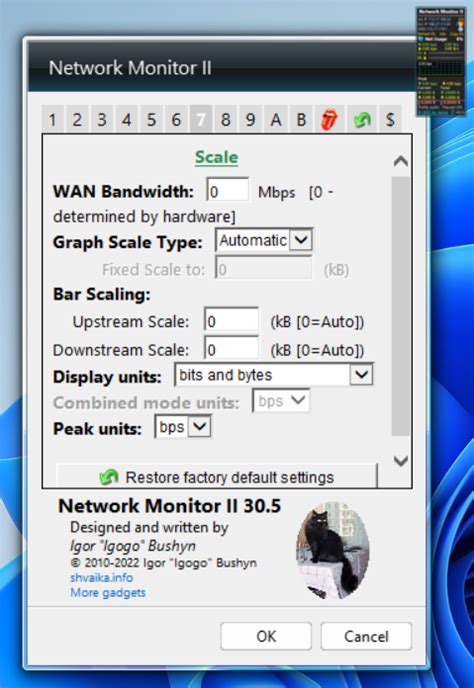This screenshot has height=688, width=474.
Task: Switch to settings tab 8
Action: pos(226,119)
